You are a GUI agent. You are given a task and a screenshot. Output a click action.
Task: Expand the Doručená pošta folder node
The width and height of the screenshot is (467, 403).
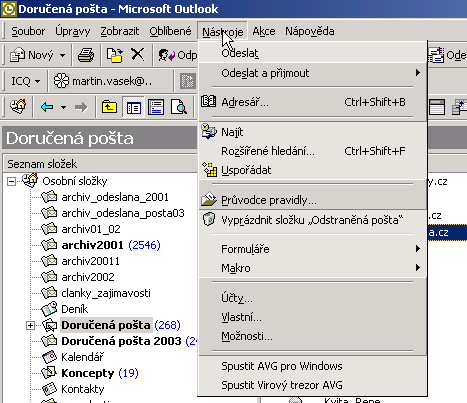tap(30, 325)
